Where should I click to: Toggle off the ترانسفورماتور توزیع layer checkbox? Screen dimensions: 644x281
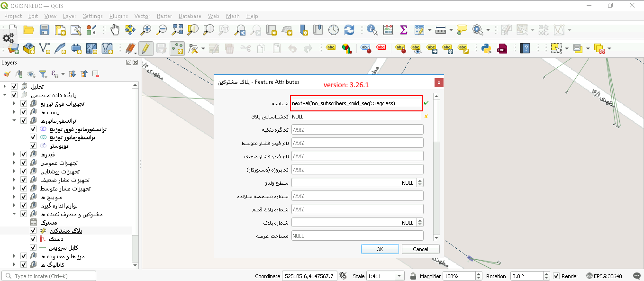tap(33, 137)
